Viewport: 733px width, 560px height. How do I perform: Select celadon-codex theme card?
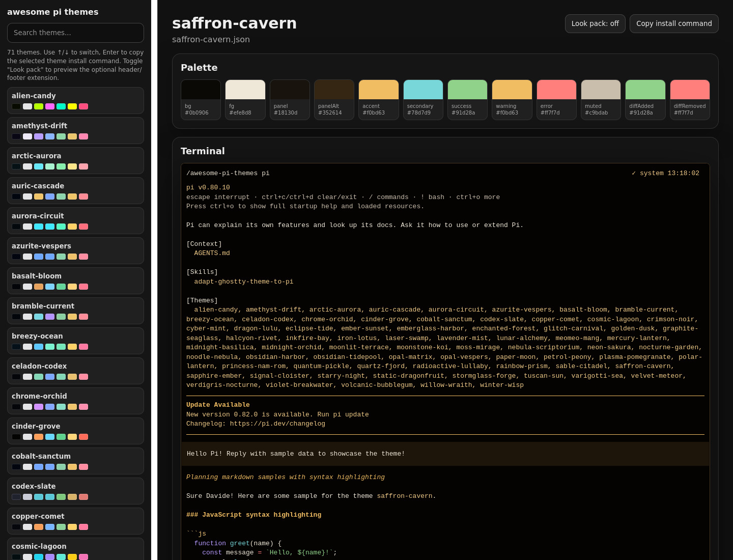[75, 371]
